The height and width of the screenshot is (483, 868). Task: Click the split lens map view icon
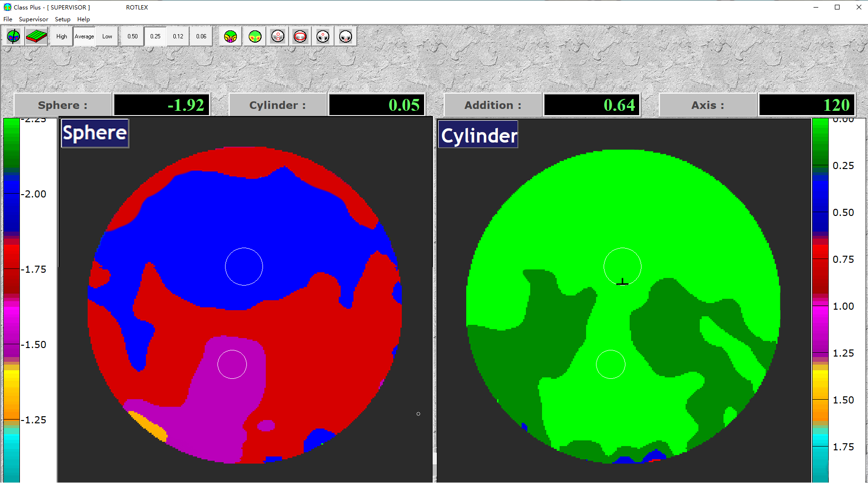[13, 36]
